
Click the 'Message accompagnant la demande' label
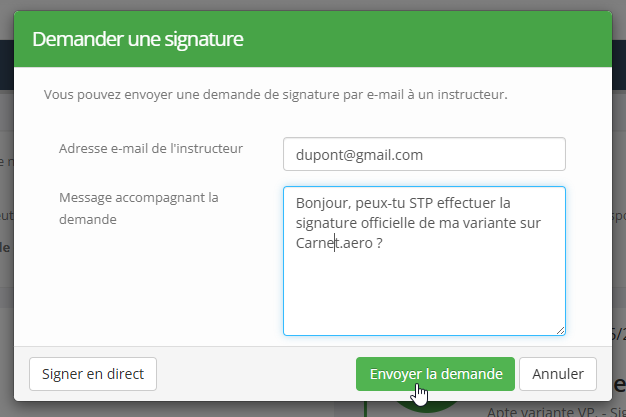click(139, 208)
